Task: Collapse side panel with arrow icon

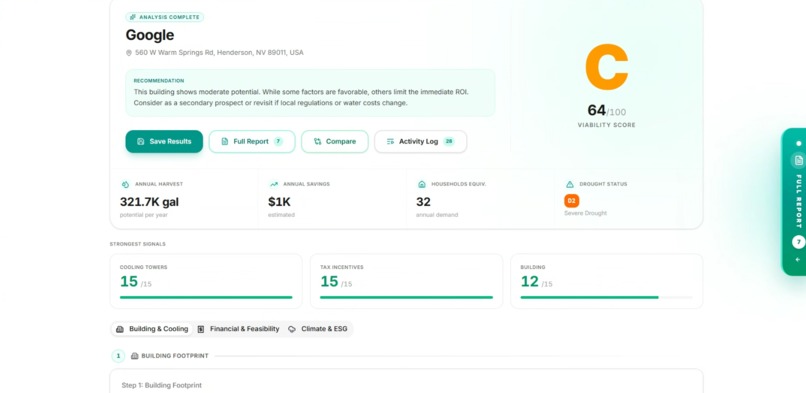Action: (798, 259)
